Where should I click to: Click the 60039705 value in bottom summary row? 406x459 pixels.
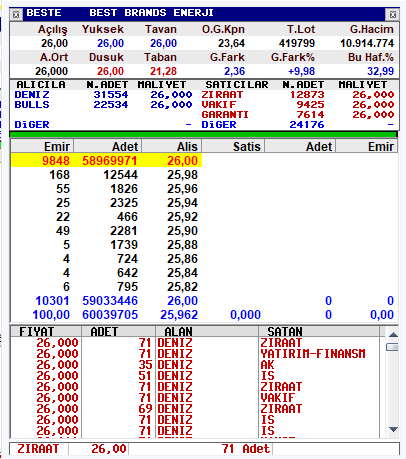[x=110, y=315]
